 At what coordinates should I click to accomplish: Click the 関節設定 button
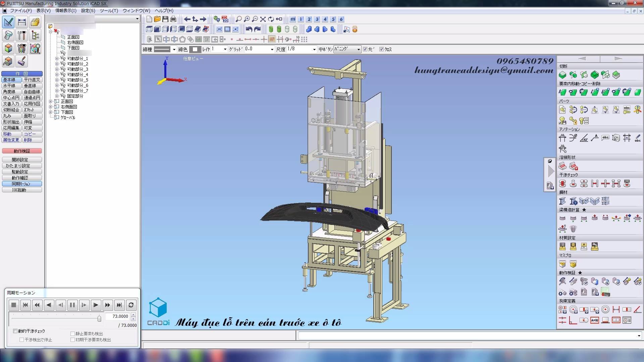(22, 160)
